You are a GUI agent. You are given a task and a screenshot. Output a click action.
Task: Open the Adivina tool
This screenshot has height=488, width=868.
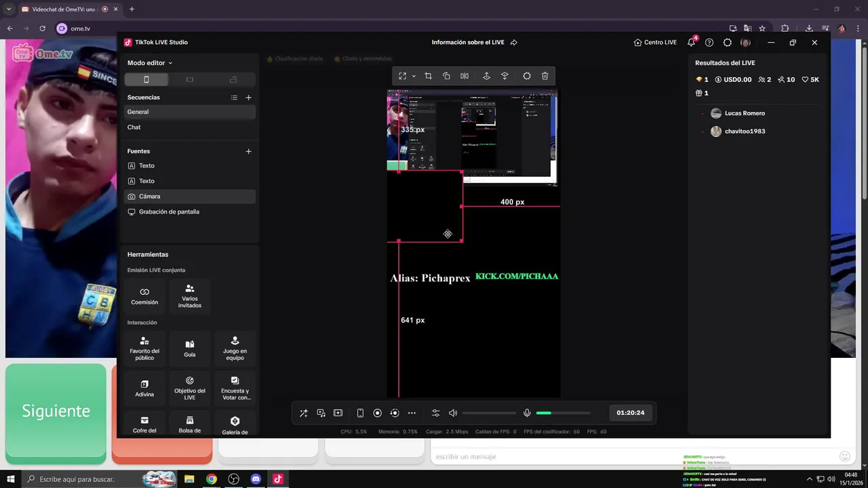[x=144, y=388]
